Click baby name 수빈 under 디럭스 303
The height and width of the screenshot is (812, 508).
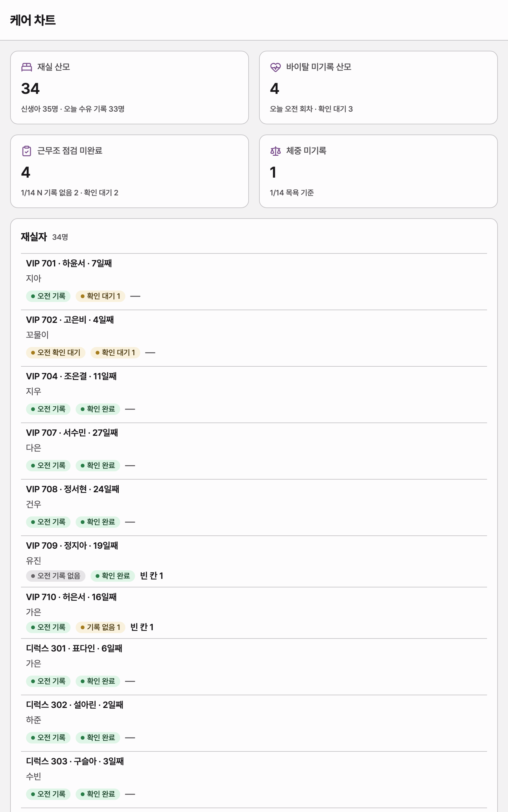coord(34,776)
